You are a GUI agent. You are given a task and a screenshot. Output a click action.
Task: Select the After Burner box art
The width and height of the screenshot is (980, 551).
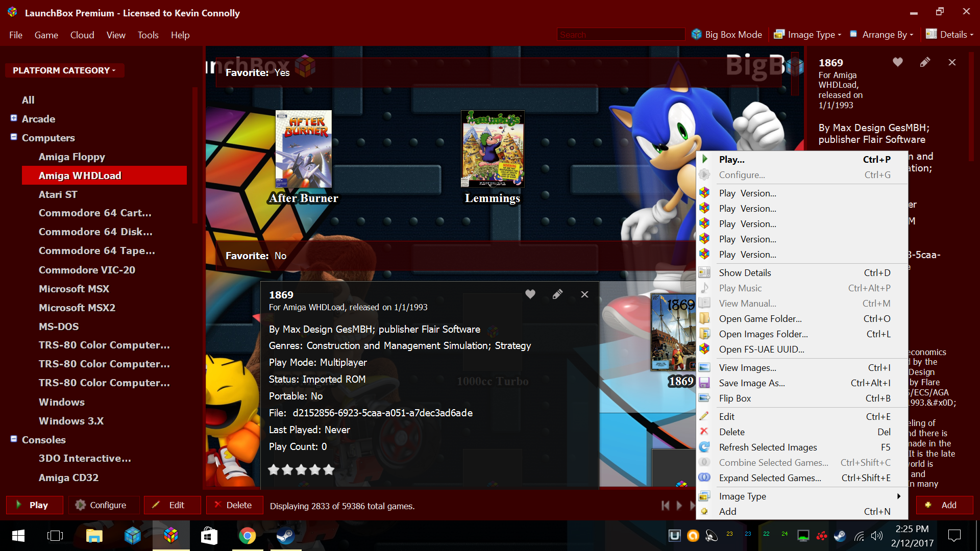[x=304, y=149]
